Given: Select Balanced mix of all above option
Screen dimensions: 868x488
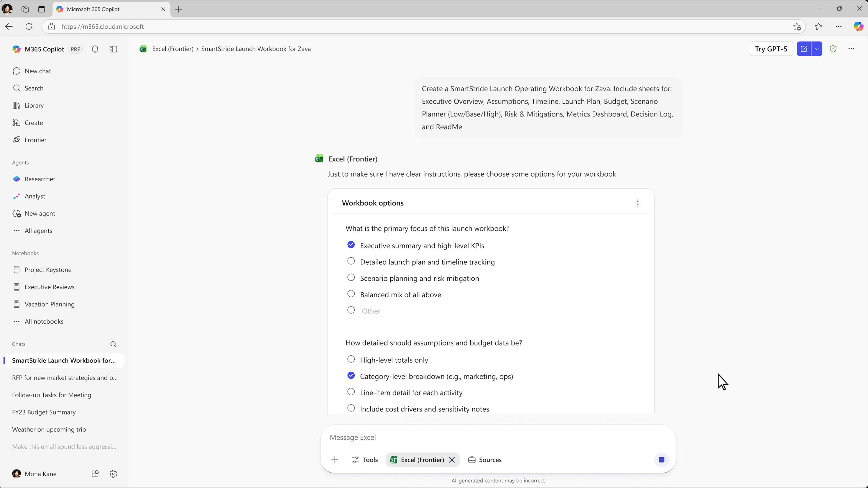Looking at the screenshot, I should [351, 294].
